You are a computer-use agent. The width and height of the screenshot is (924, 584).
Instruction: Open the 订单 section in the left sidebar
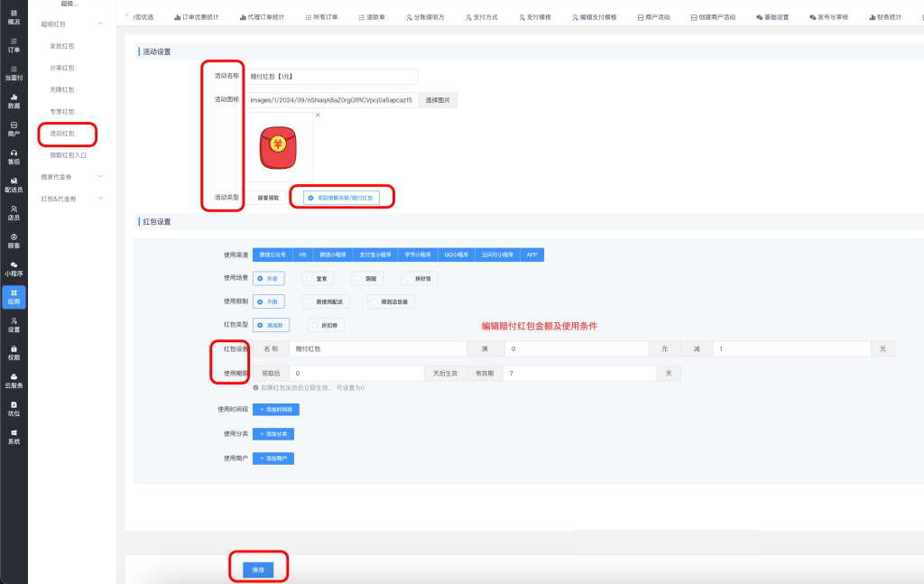point(14,45)
